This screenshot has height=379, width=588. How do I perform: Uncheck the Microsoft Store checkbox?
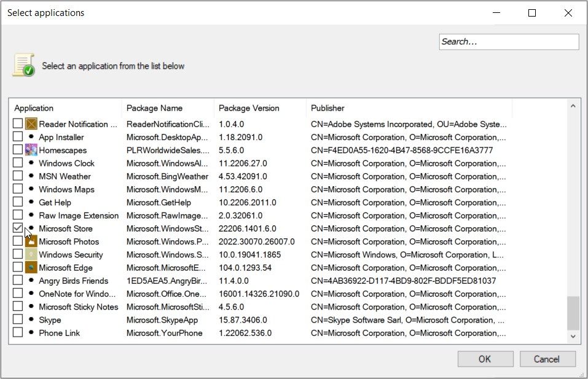18,229
